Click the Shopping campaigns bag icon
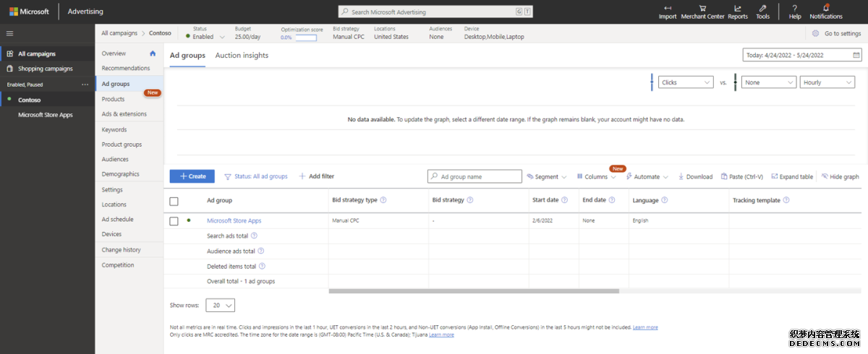The height and width of the screenshot is (354, 868). tap(9, 69)
